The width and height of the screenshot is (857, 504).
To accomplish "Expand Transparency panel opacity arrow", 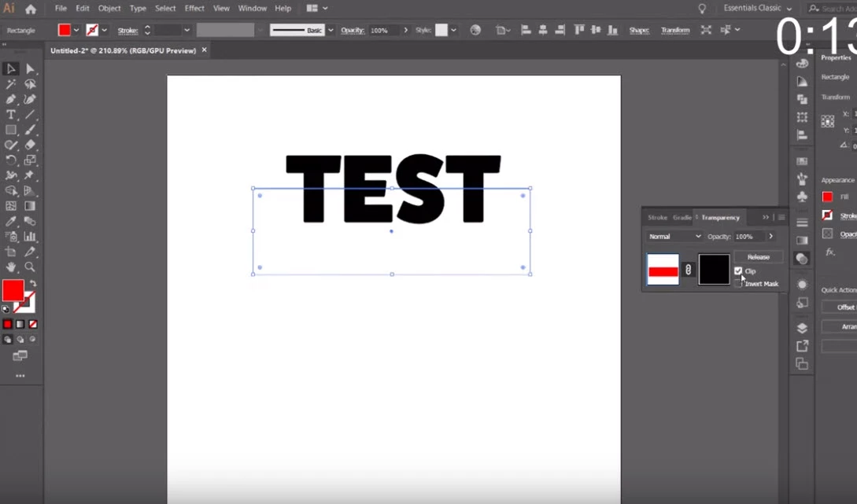I will pyautogui.click(x=770, y=237).
